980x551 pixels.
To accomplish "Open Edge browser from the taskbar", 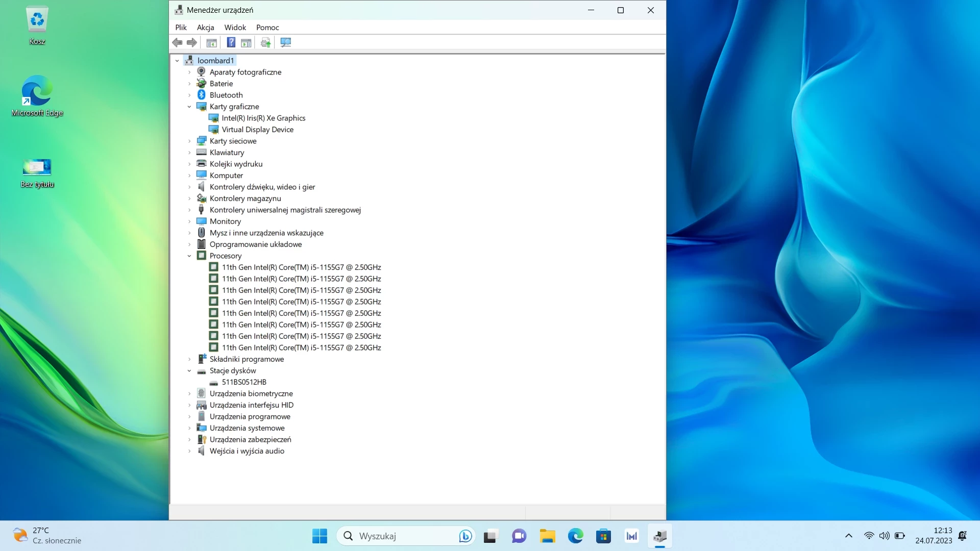I will (575, 536).
